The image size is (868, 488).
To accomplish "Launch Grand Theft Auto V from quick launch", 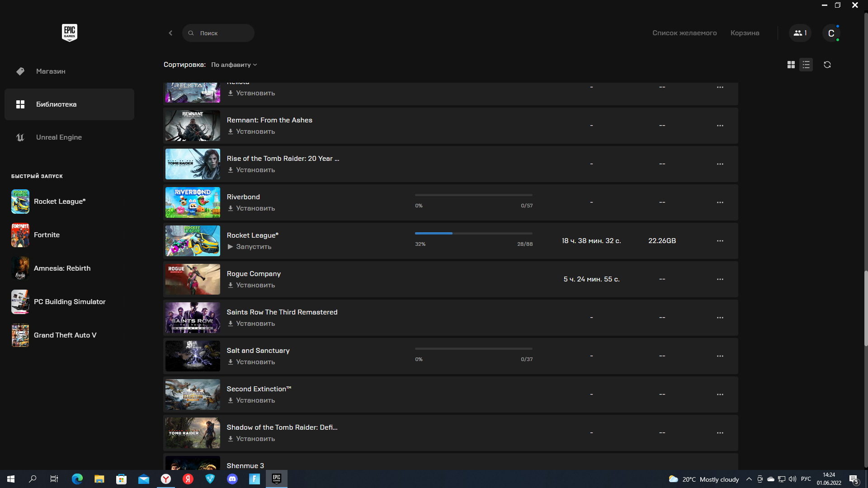I will [x=54, y=335].
